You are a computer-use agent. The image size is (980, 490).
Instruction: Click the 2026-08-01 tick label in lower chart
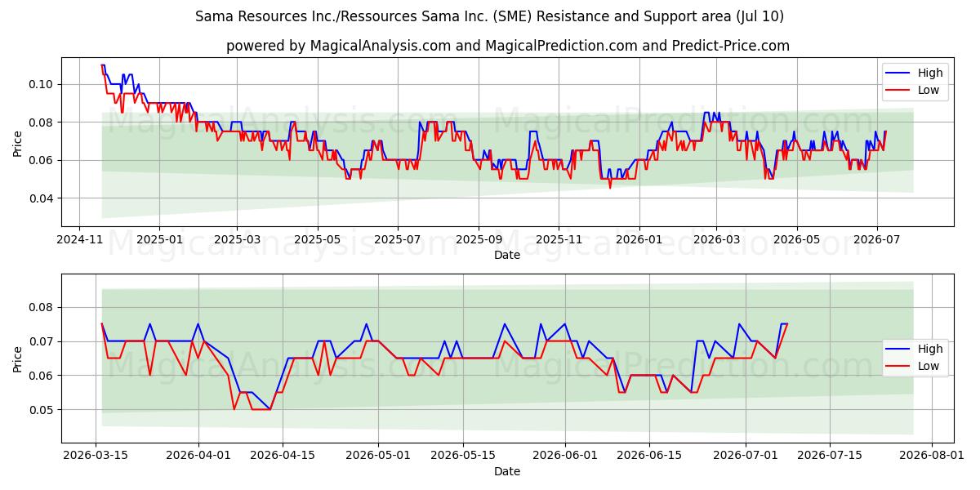933,455
